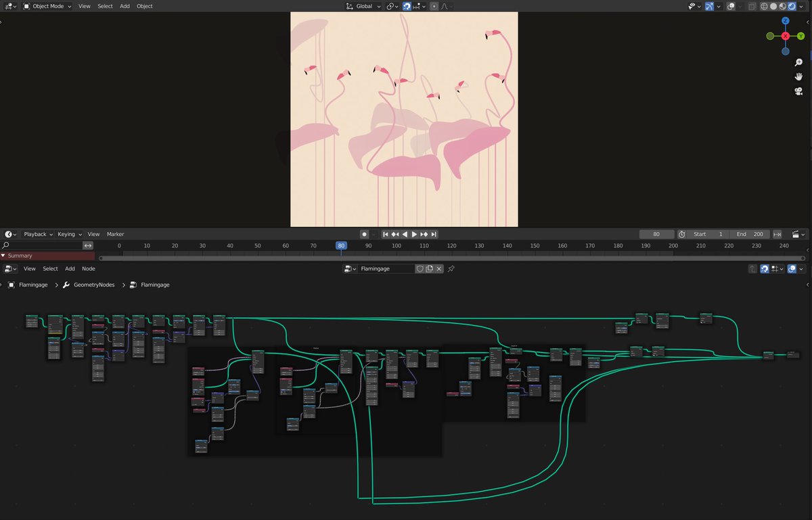Screen dimensions: 812x520
Task: Open the node editor Node menu
Action: tap(89, 268)
